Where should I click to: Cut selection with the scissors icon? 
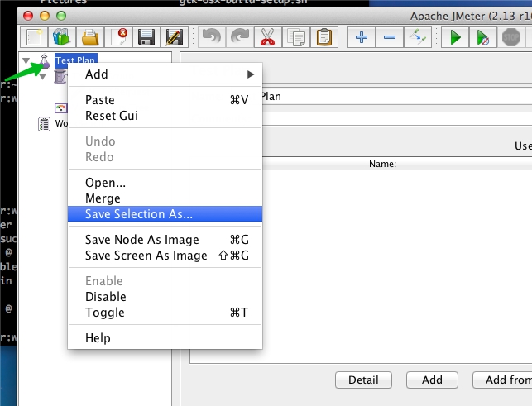(267, 37)
